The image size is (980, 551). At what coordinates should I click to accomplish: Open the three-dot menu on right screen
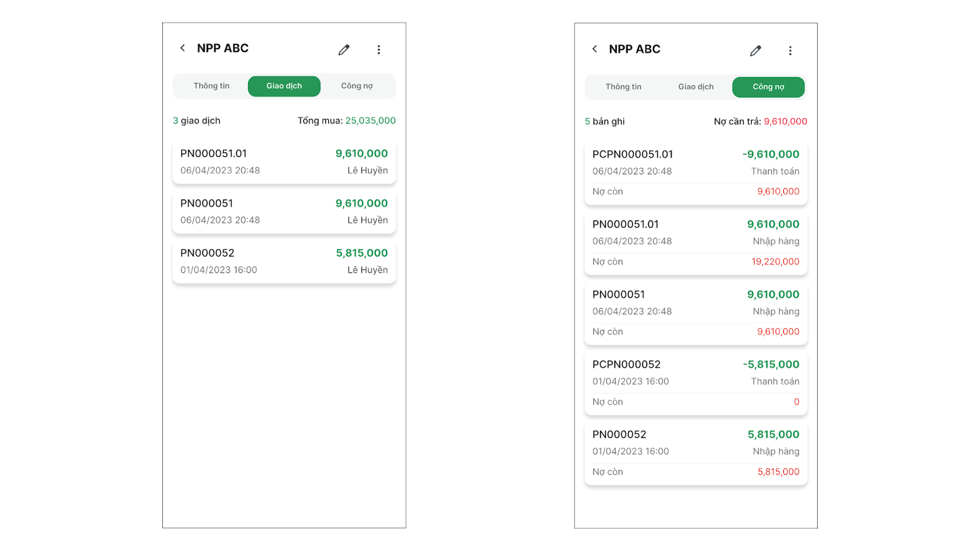tap(790, 51)
